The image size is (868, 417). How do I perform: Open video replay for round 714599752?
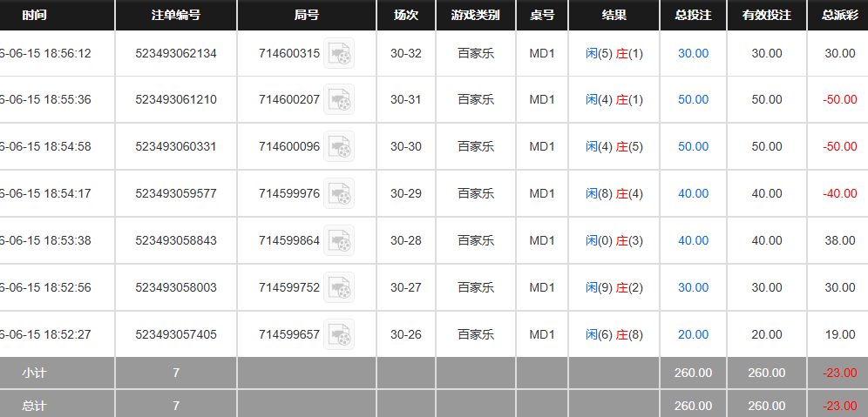(339, 287)
